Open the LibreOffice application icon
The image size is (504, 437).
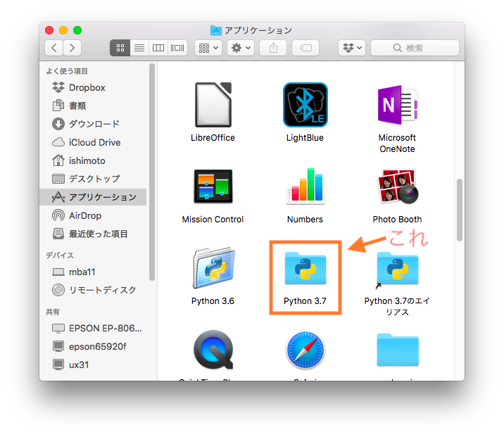click(213, 105)
